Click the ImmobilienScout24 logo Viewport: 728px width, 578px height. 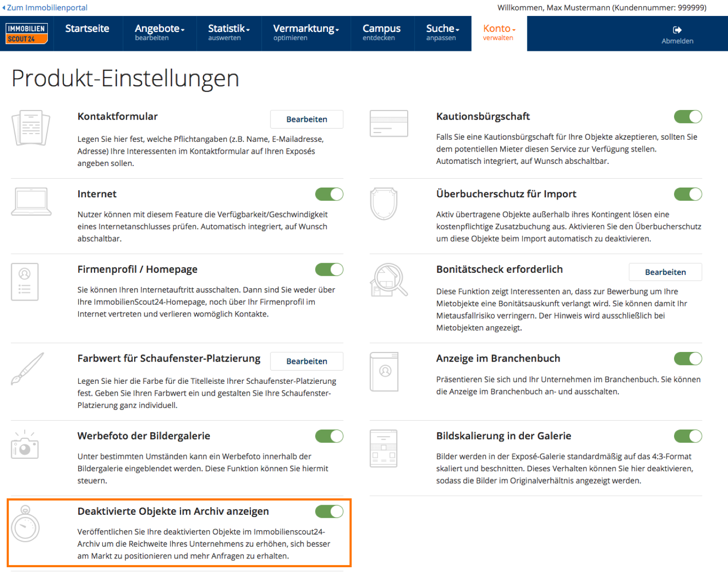[x=27, y=33]
